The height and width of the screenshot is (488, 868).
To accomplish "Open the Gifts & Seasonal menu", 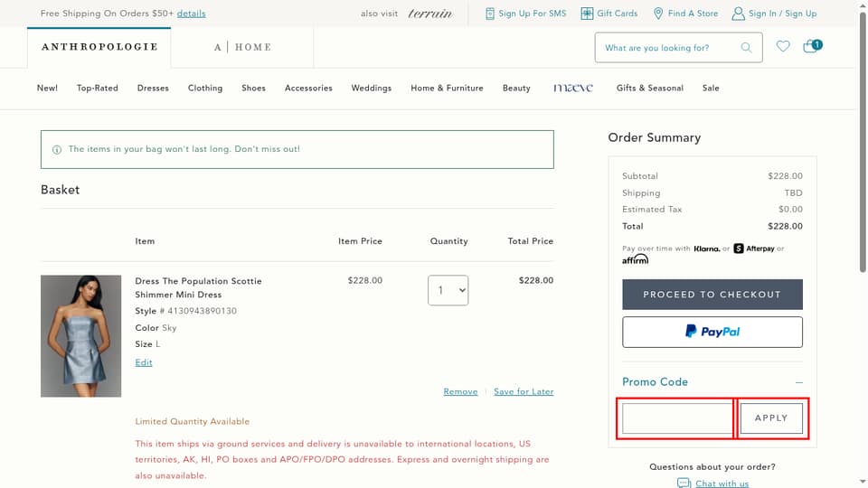I will click(650, 88).
